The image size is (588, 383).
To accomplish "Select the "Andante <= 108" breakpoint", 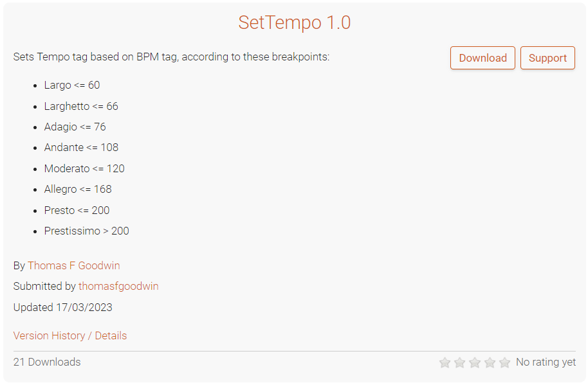I will [x=81, y=147].
